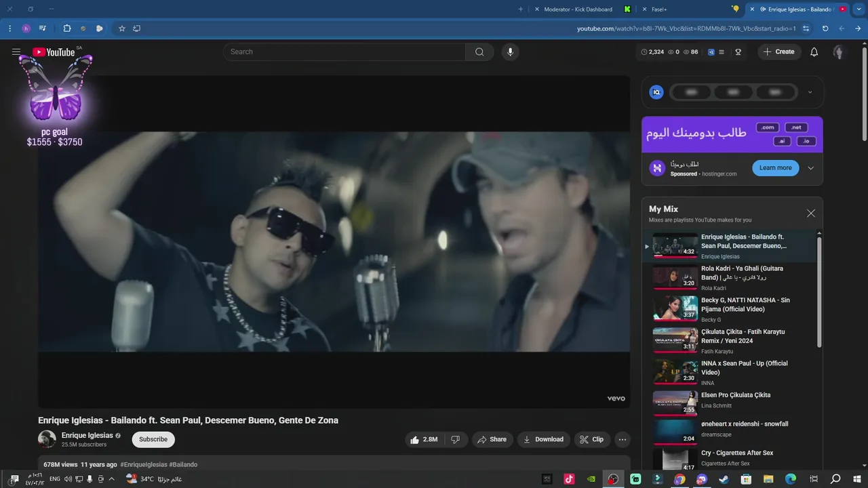Open Microsoft Edge from the taskbar
The height and width of the screenshot is (488, 868).
791,479
